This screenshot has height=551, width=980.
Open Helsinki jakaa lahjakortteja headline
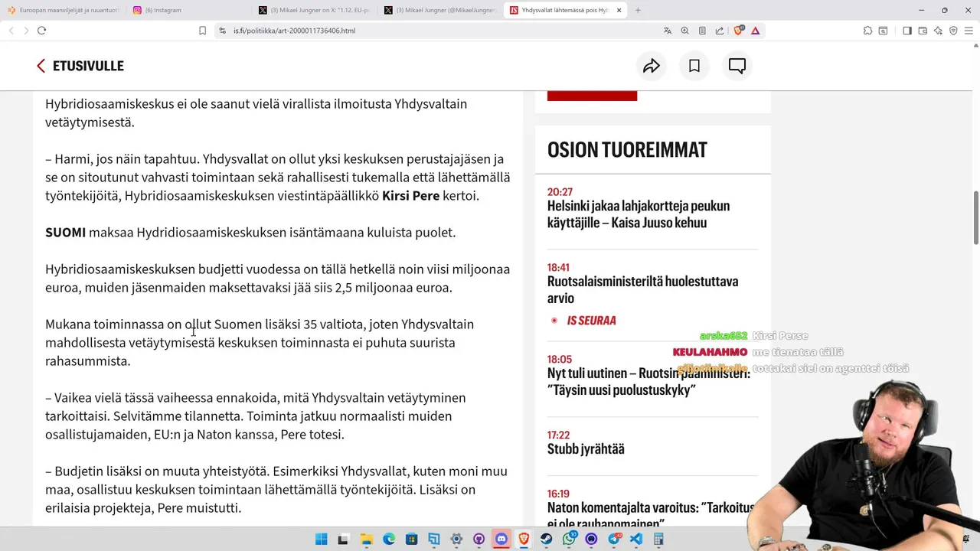pos(639,214)
